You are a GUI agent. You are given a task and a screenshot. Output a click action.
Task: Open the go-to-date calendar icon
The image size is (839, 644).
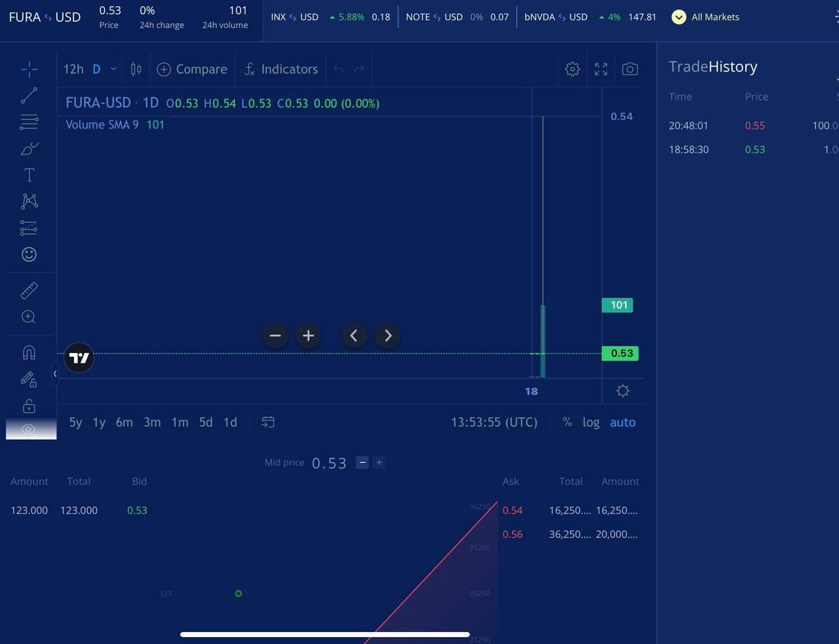pos(268,422)
